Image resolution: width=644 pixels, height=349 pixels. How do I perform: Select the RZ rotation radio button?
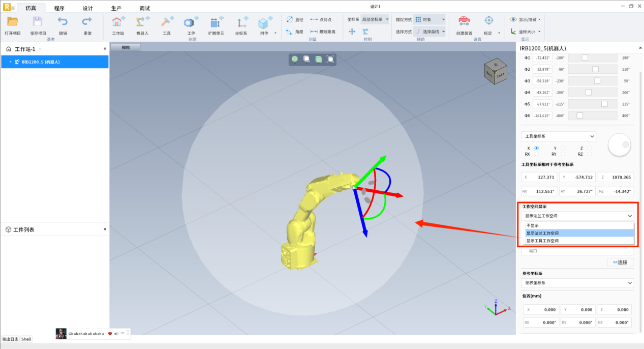[589, 154]
